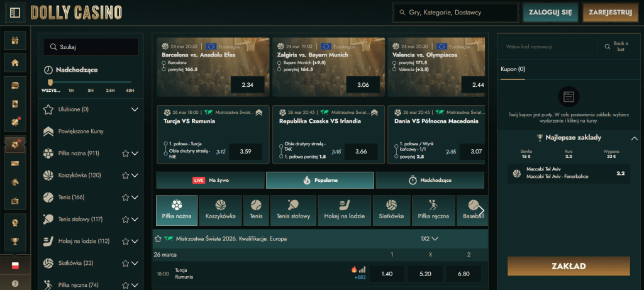Click the Tenis ball icon in left list

point(48,197)
